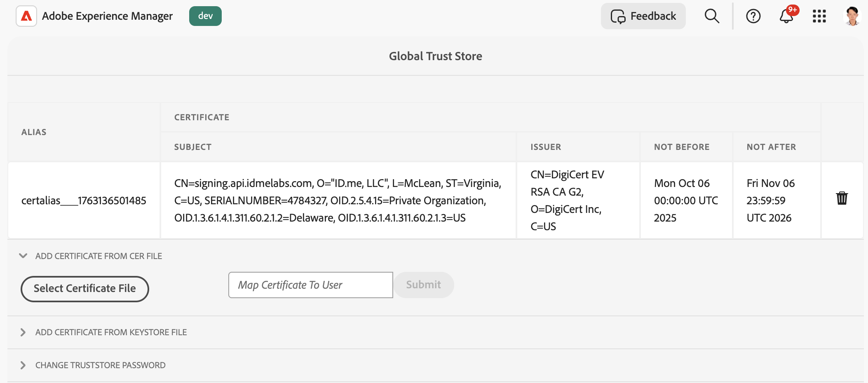Click the Feedback button
The width and height of the screenshot is (868, 383).
pyautogui.click(x=643, y=16)
